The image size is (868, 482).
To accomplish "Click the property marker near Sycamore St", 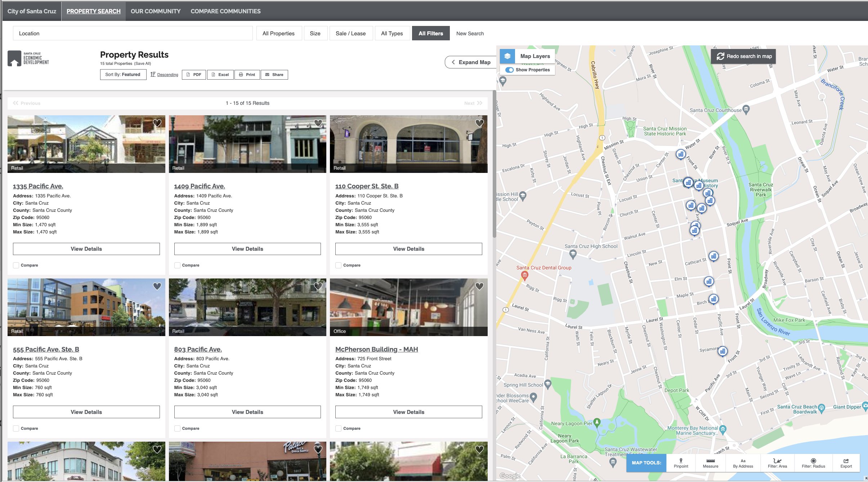I will pos(722,351).
